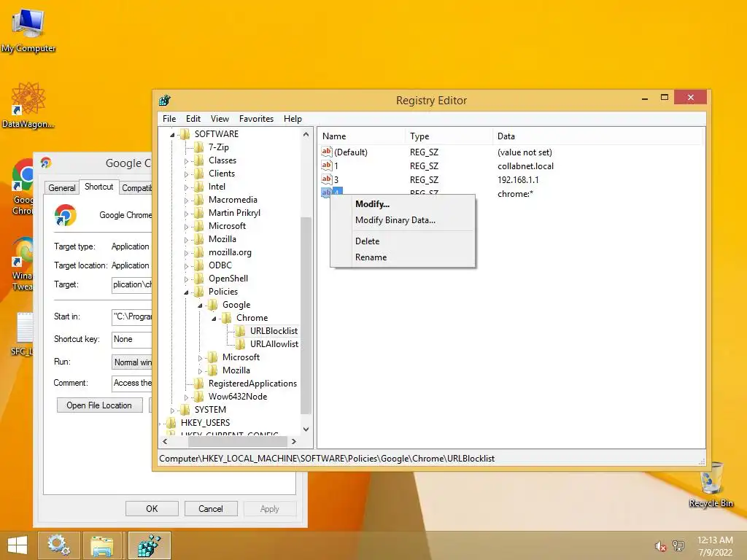The image size is (747, 560).
Task: Click the Chrome icon in properties title bar
Action: (x=46, y=163)
